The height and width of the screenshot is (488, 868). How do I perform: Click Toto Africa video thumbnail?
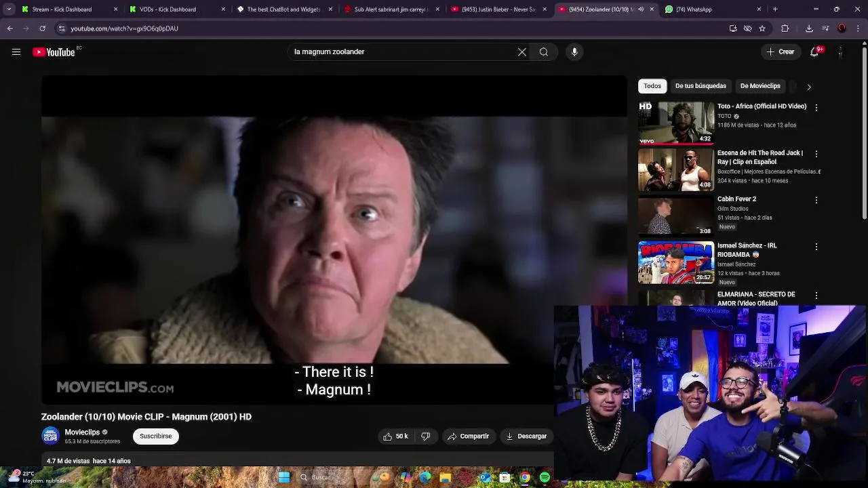[676, 123]
